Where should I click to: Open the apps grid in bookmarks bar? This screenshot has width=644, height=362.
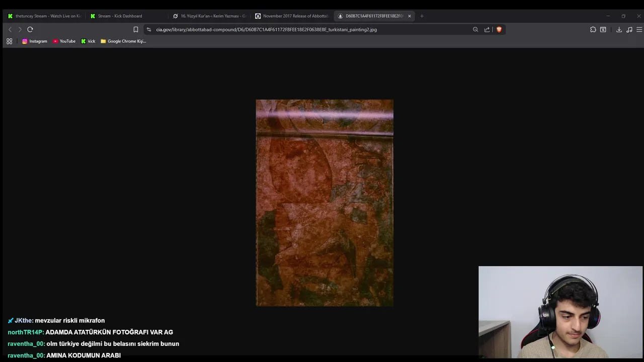tap(9, 41)
